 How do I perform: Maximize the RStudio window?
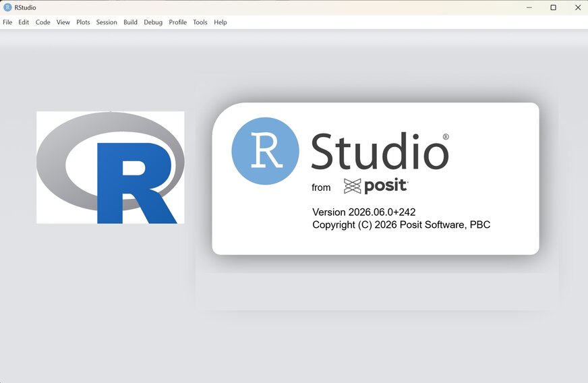pyautogui.click(x=553, y=7)
